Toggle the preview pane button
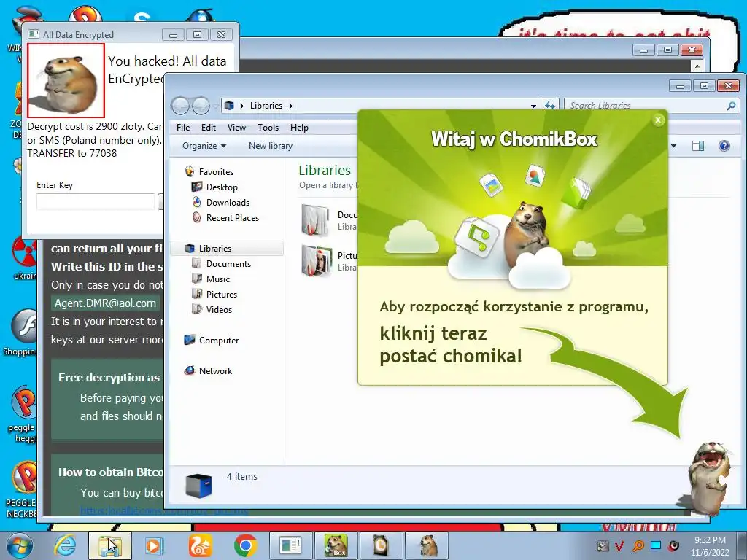 698,146
